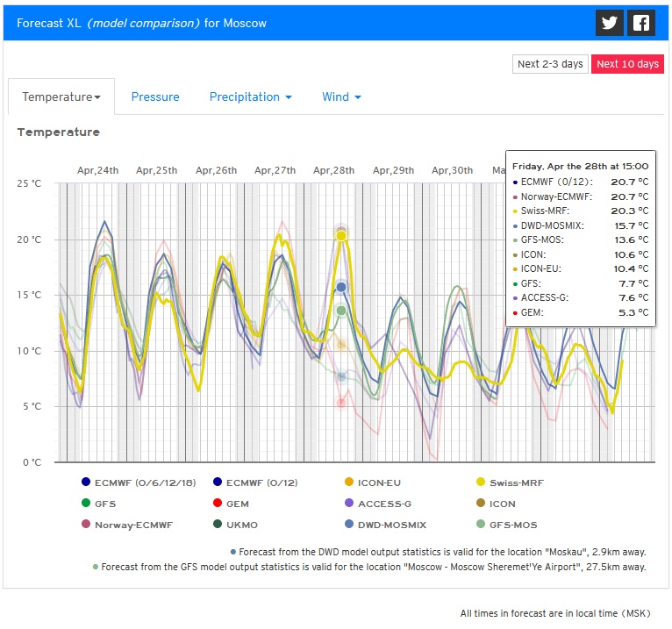Toggle ICON-EU legend series
The width and height of the screenshot is (672, 629).
[373, 482]
